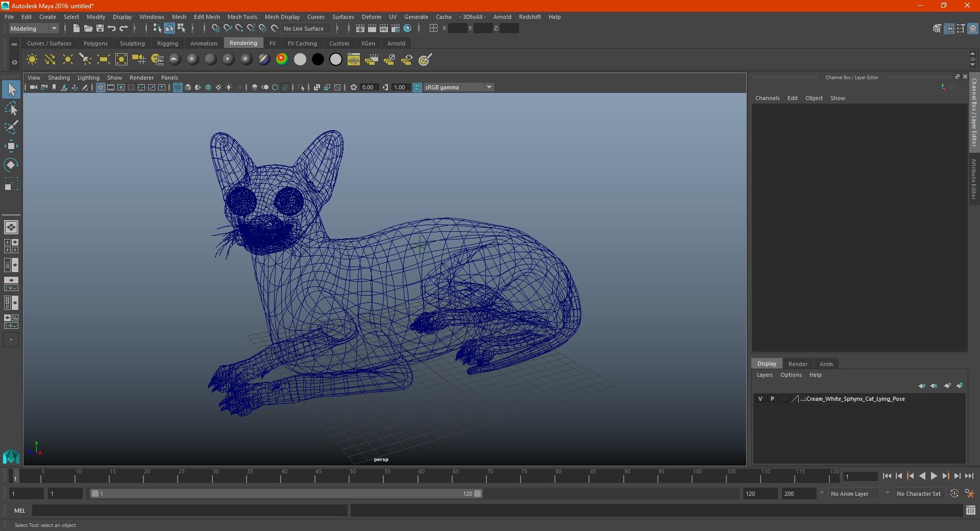Create an area light from the shelf
Viewport: 980px width, 531px height.
pyautogui.click(x=104, y=60)
